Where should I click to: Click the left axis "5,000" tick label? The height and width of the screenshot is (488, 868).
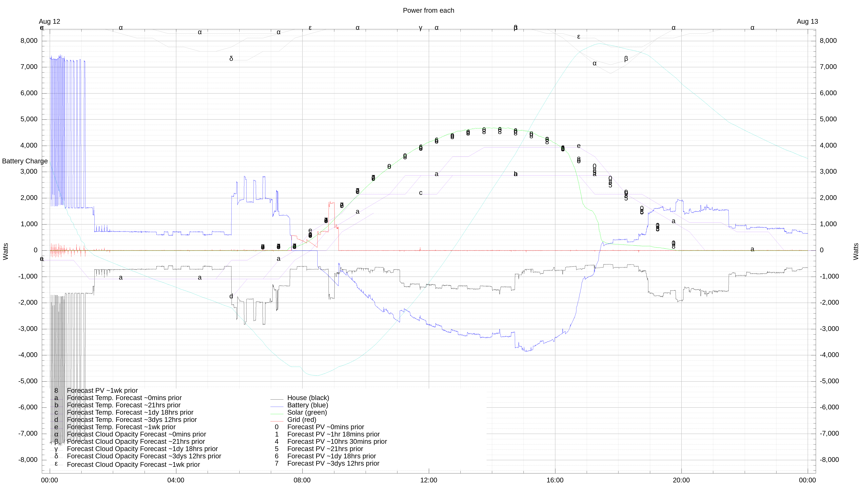(x=29, y=119)
